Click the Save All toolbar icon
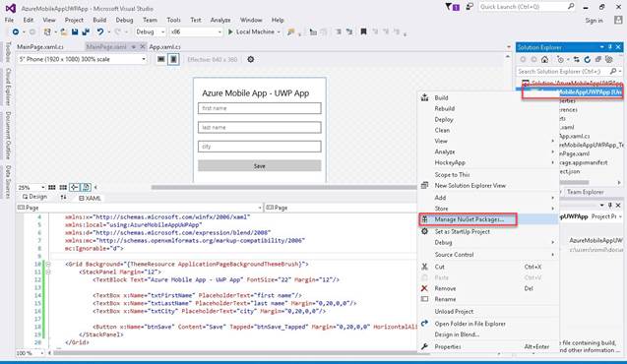This screenshot has height=364, width=627. (86, 31)
